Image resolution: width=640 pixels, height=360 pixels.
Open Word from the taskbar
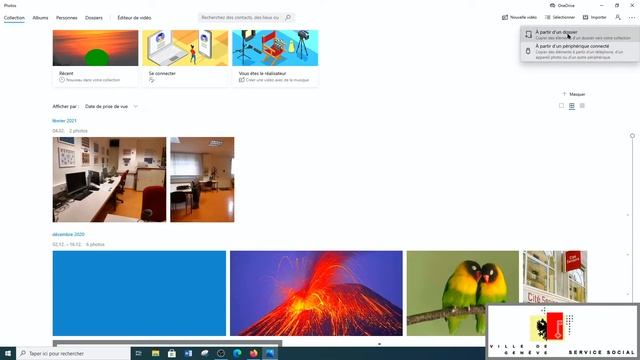point(188,353)
